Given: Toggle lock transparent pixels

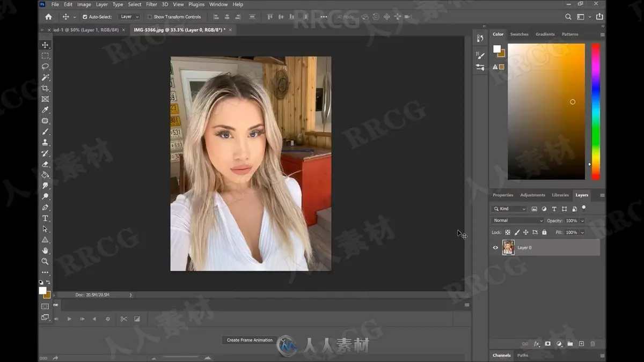Looking at the screenshot, I should [x=508, y=232].
